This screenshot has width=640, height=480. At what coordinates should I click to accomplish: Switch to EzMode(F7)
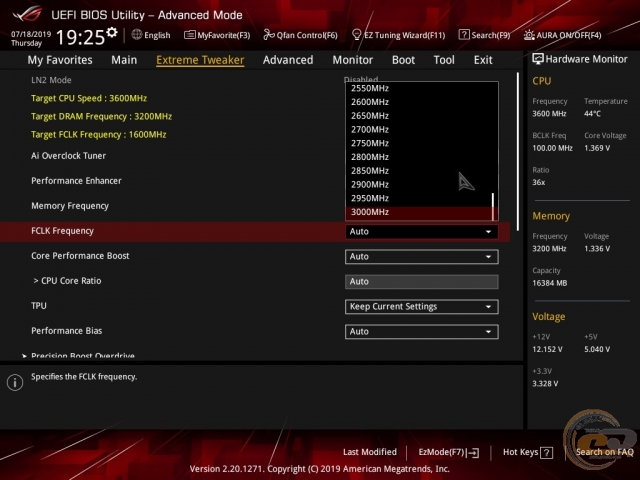pyautogui.click(x=449, y=452)
